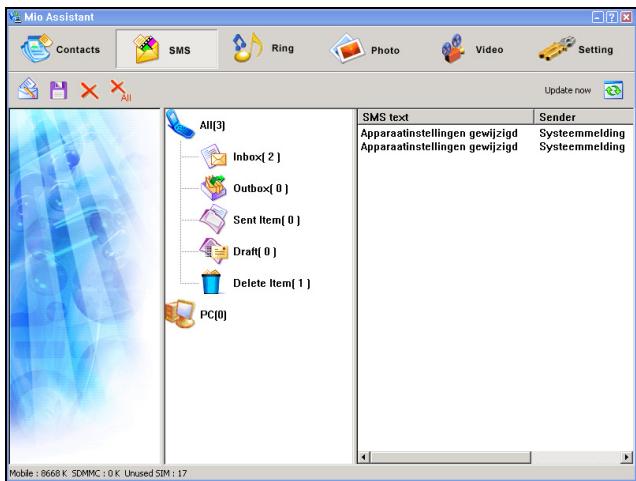Open the Delete Item( 1 ) folder
636x481 pixels.
coord(272,283)
